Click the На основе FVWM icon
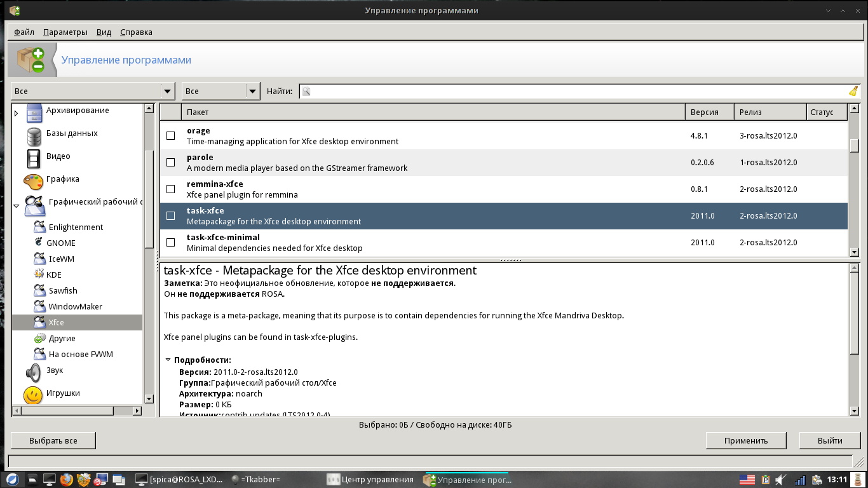 (x=39, y=354)
